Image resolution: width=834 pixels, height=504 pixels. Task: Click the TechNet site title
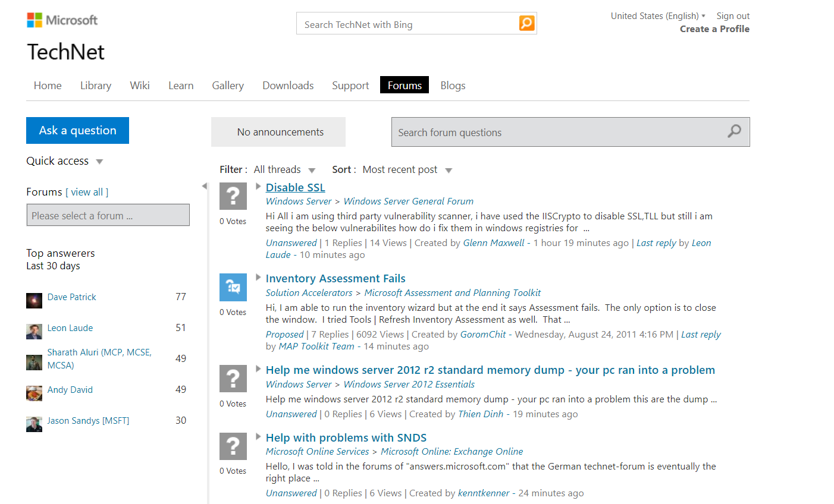click(66, 52)
